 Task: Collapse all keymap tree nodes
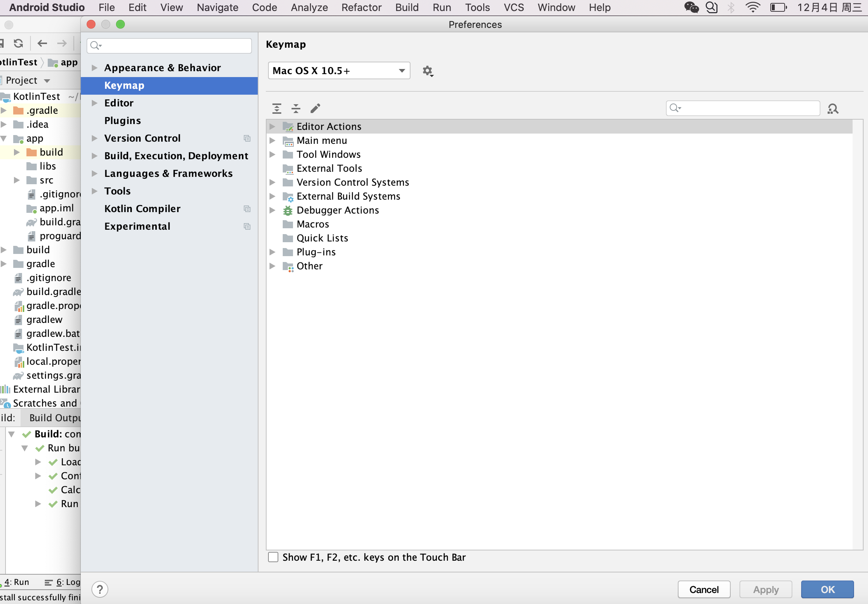[x=296, y=108]
